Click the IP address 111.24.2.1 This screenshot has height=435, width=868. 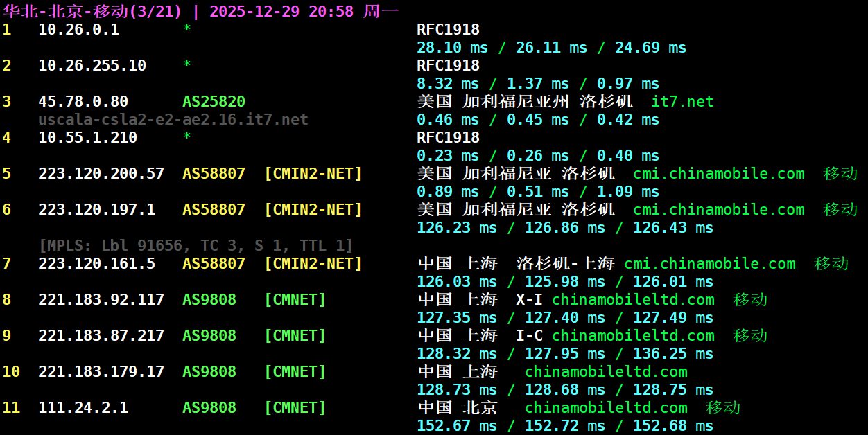(x=83, y=407)
